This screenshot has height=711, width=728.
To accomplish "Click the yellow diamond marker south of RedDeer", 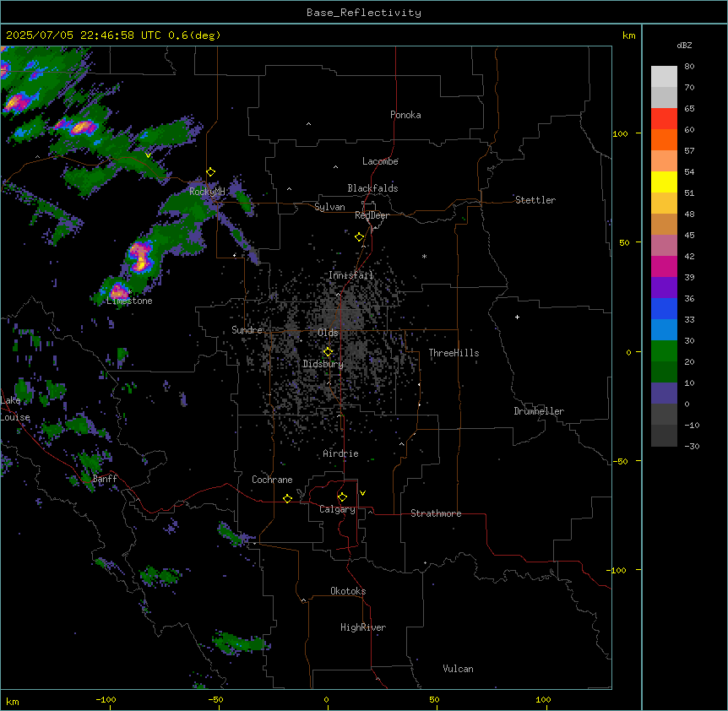I will (x=360, y=237).
